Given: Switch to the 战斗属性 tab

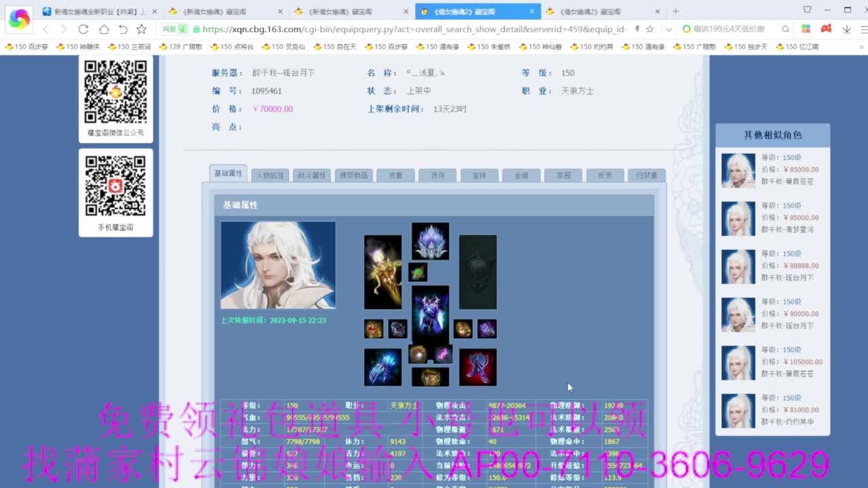Looking at the screenshot, I should coord(312,175).
